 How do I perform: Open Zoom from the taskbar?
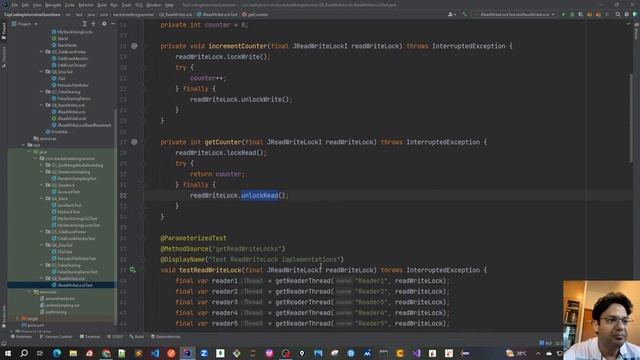pos(204,353)
